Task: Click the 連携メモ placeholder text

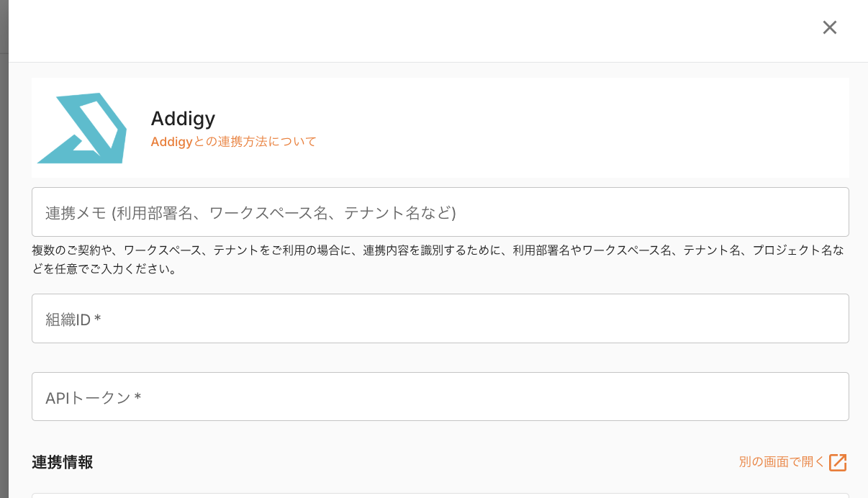Action: point(250,213)
